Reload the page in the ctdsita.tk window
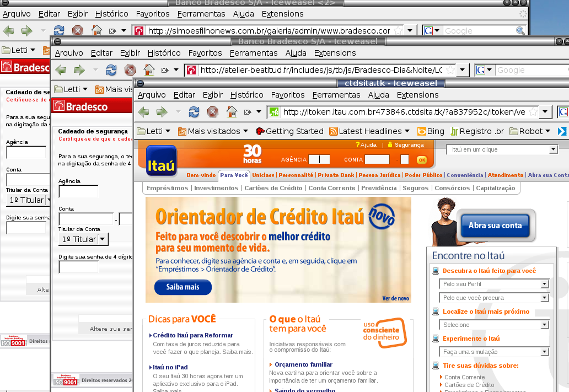The height and width of the screenshot is (392, 569). (x=194, y=112)
